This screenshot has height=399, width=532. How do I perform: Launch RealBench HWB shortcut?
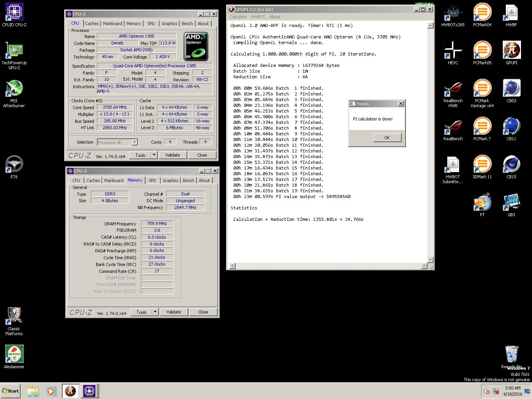453,93
